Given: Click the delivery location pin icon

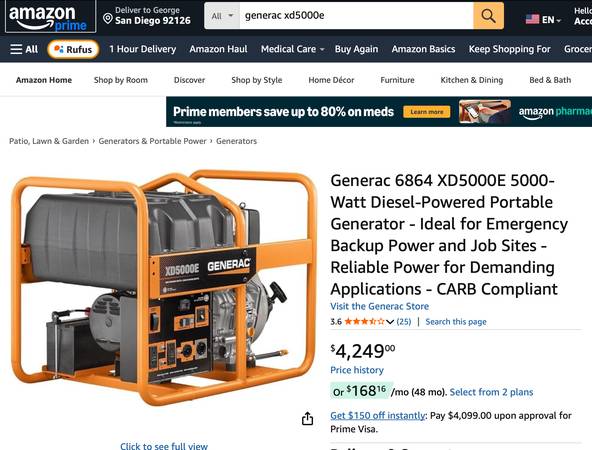Looking at the screenshot, I should pyautogui.click(x=108, y=18).
